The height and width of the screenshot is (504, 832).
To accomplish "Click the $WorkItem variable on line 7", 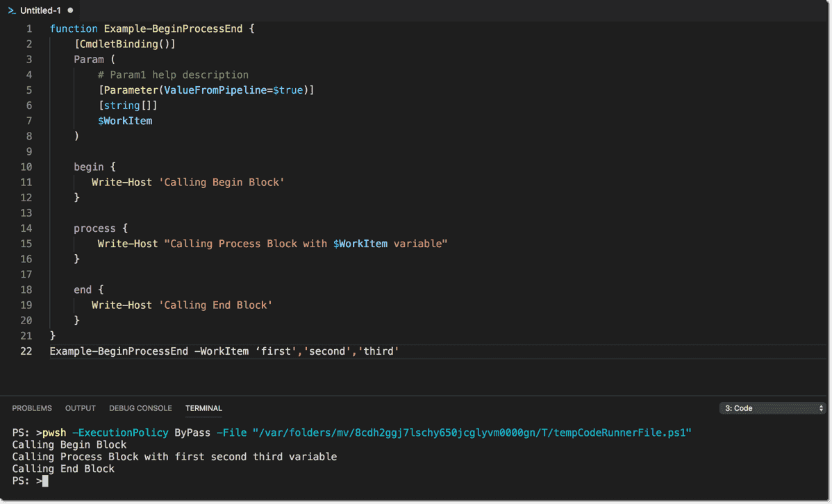I will coord(125,120).
